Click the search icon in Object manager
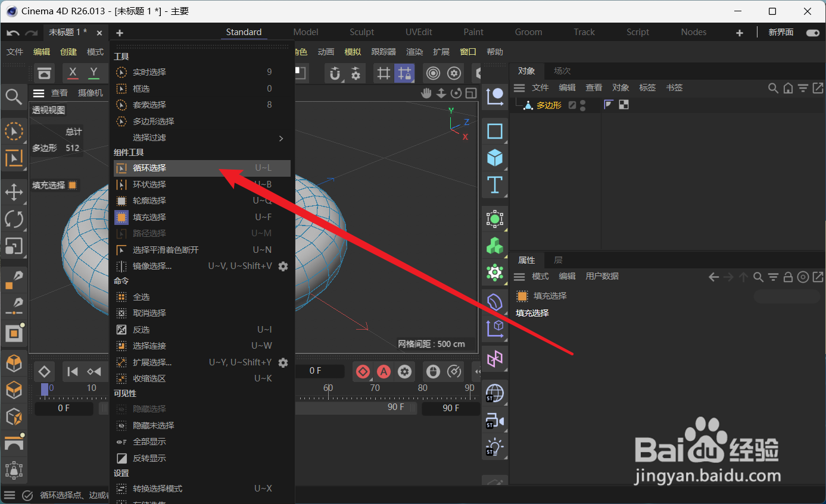826x504 pixels. (773, 88)
